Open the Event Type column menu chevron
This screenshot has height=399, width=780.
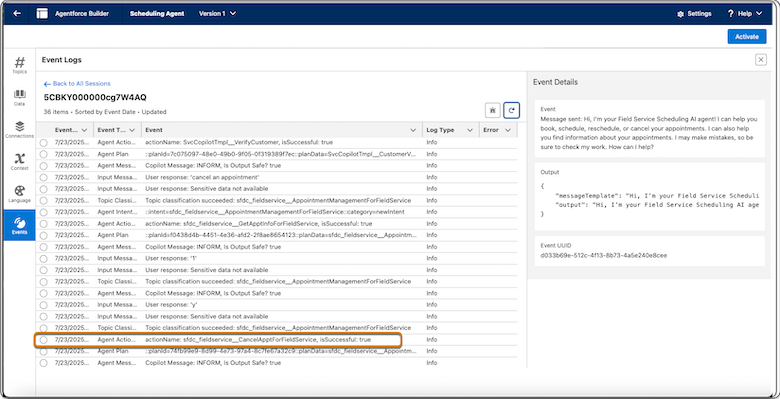(x=132, y=130)
